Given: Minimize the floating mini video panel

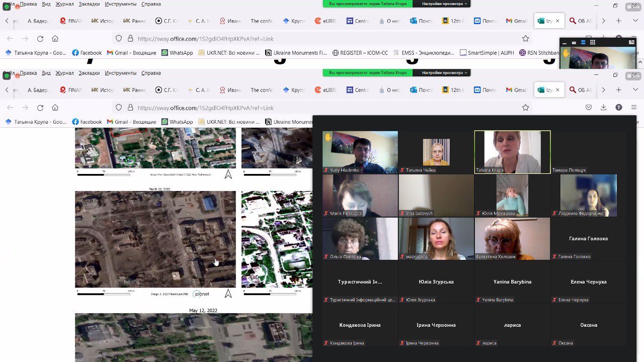Looking at the screenshot, I should pyautogui.click(x=565, y=43).
